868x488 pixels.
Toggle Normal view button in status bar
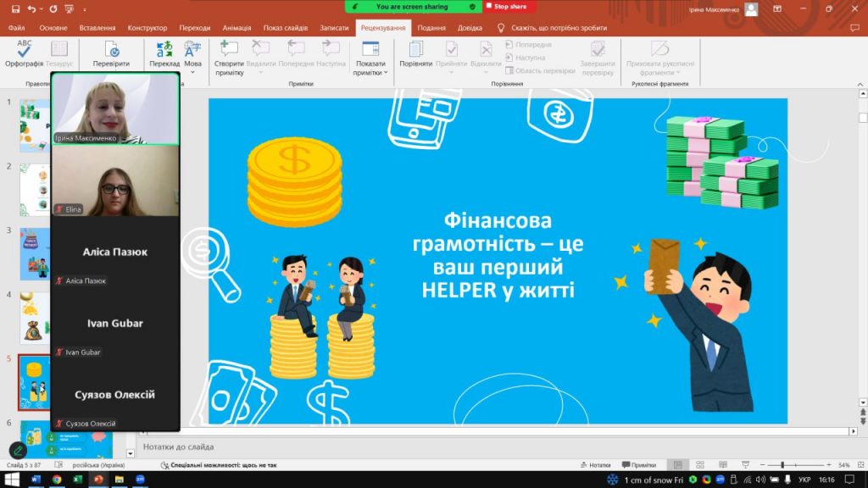click(676, 465)
